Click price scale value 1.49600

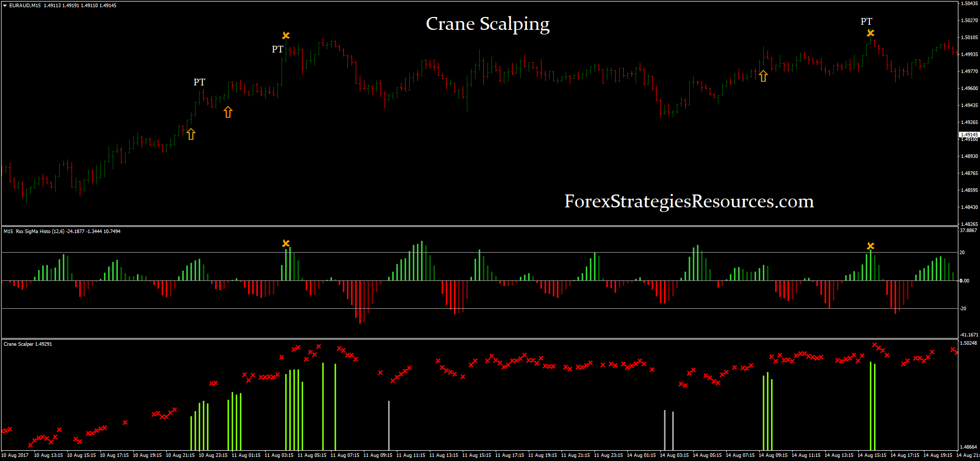[969, 88]
